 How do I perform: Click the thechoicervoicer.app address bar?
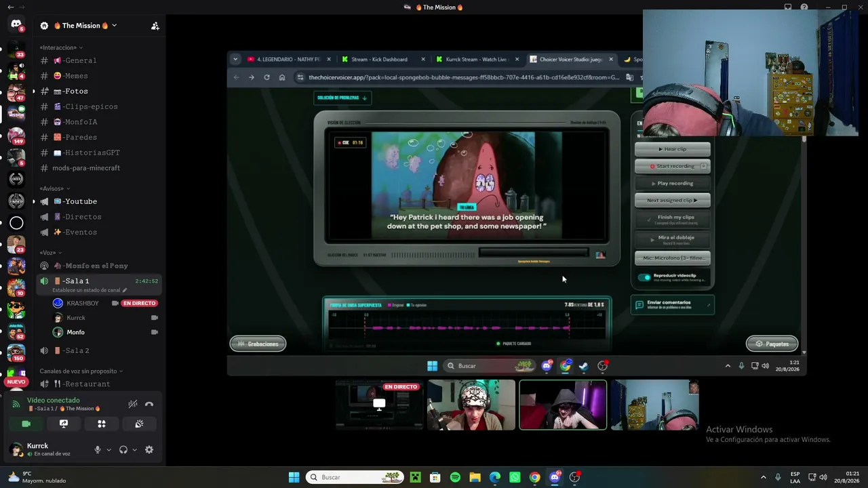464,77
